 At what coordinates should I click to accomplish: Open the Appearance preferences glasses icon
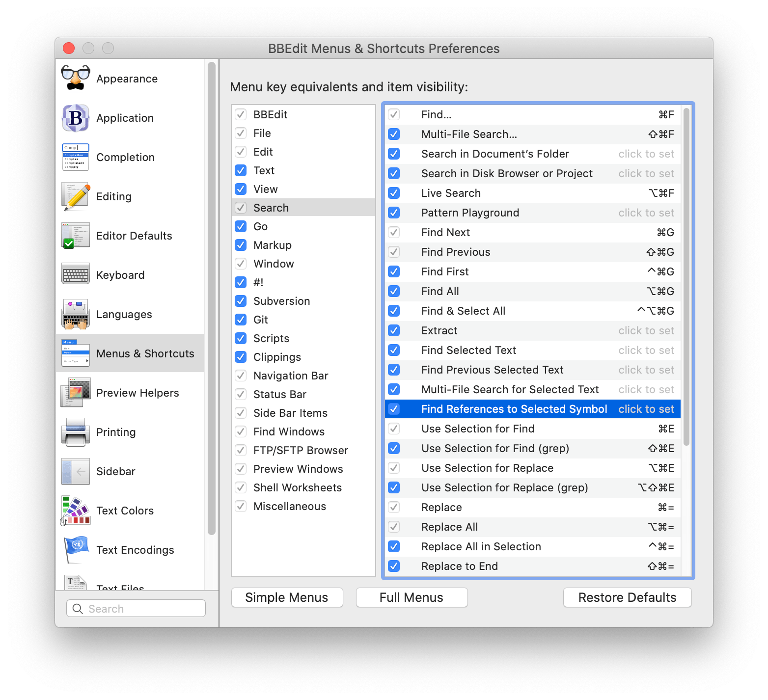click(76, 79)
